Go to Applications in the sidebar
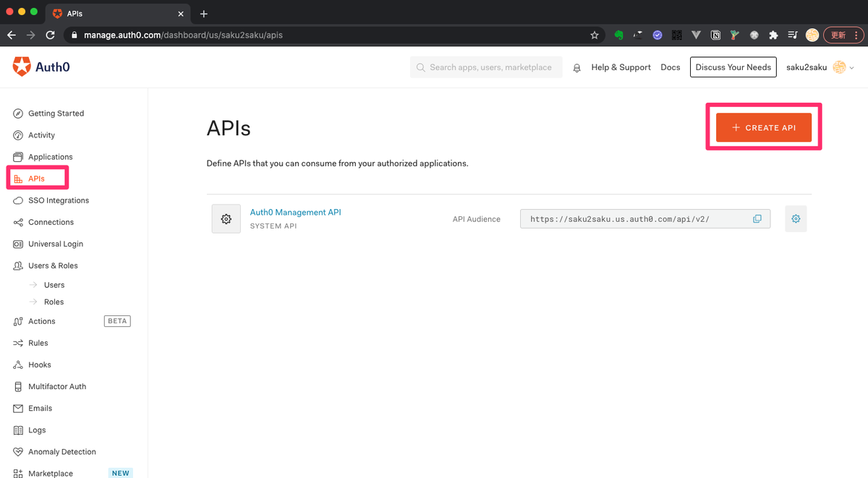The image size is (868, 478). 43,157
